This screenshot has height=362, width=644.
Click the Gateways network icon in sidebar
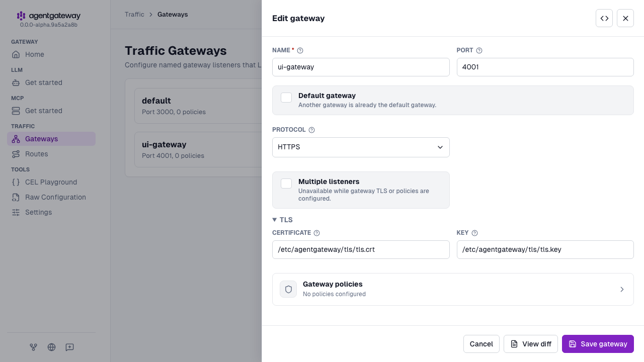point(16,139)
